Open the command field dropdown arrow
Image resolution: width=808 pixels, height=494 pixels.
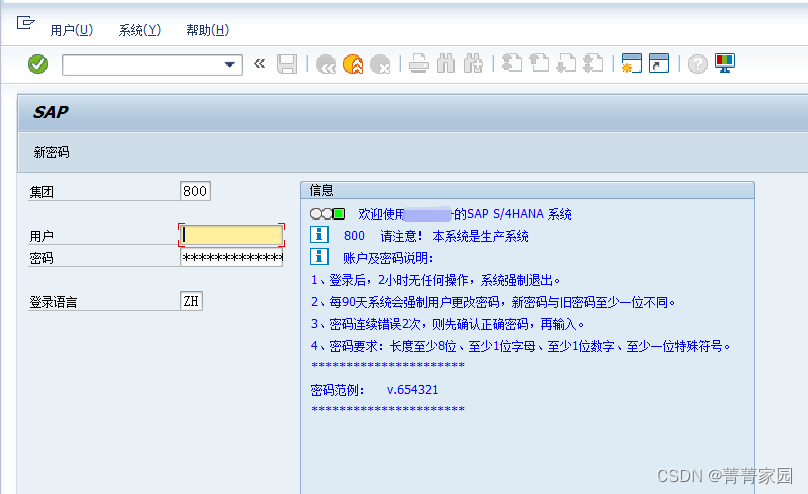tap(230, 65)
